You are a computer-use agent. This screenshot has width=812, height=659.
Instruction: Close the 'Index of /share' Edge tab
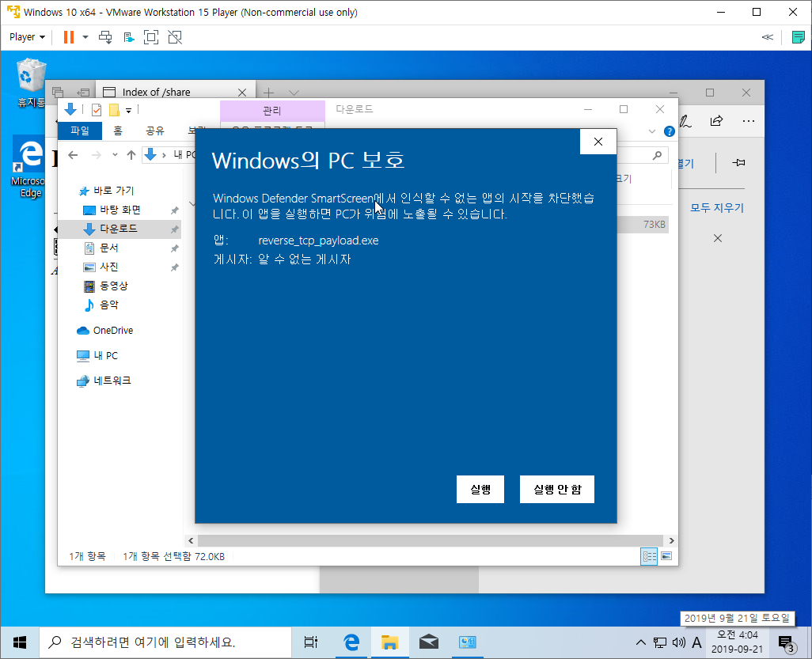(x=242, y=92)
